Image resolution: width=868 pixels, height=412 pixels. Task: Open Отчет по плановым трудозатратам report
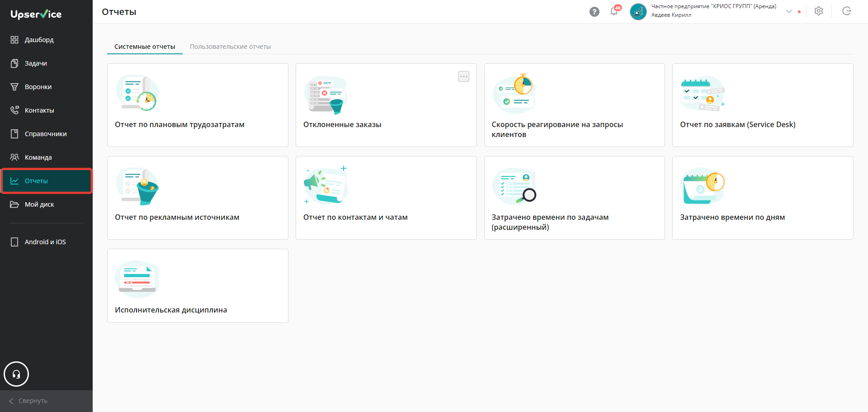(x=179, y=124)
